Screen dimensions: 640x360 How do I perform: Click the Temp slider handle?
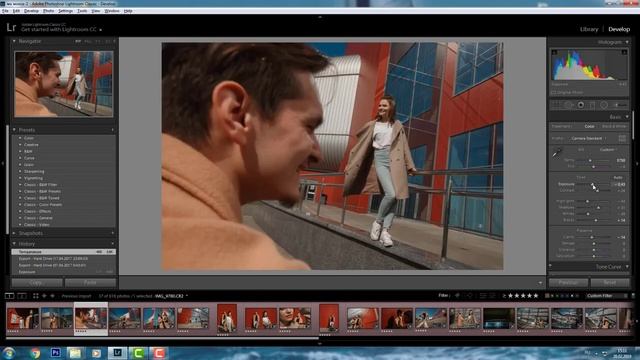590,160
